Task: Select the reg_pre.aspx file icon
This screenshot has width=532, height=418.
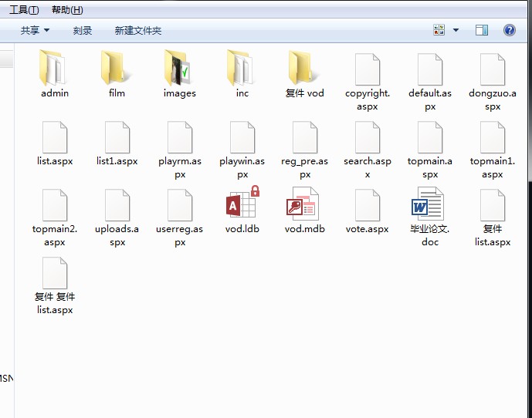Action: point(305,137)
